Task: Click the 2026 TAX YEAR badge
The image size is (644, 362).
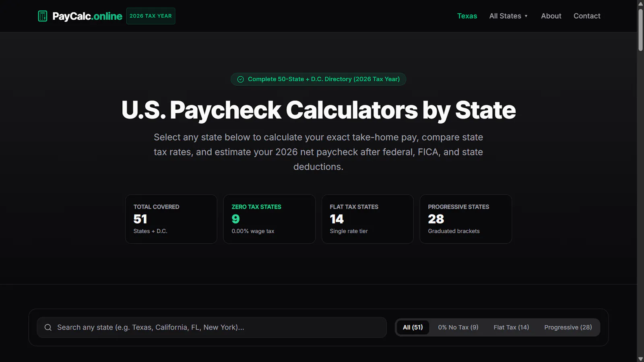Action: click(x=151, y=16)
